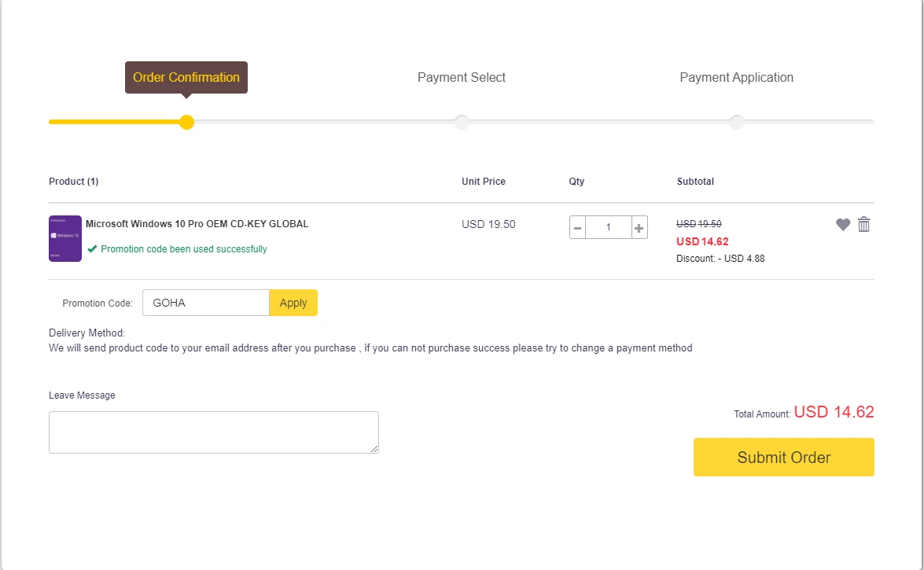Open Microsoft Windows 10 Pro OEM product title
924x570 pixels.
[x=197, y=224]
